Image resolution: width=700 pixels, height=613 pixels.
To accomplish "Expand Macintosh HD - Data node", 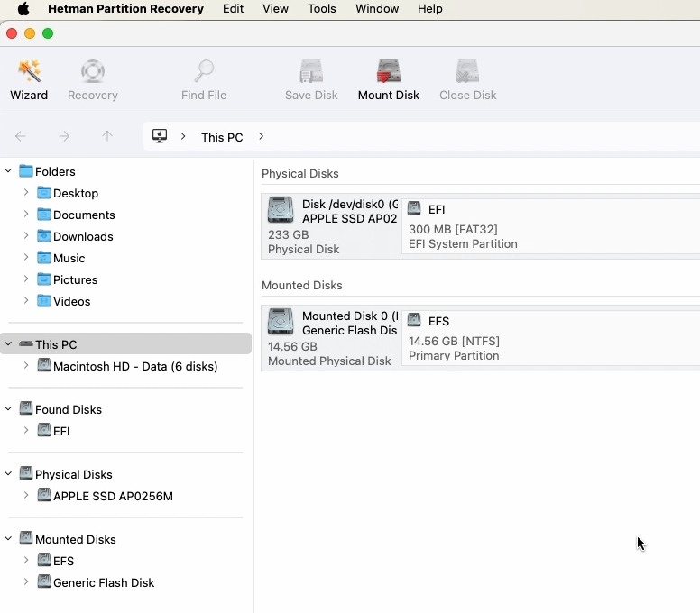I will click(x=26, y=365).
